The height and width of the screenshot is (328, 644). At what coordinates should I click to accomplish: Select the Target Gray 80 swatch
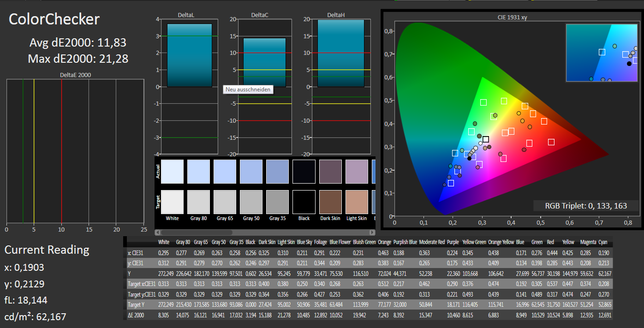[198, 202]
